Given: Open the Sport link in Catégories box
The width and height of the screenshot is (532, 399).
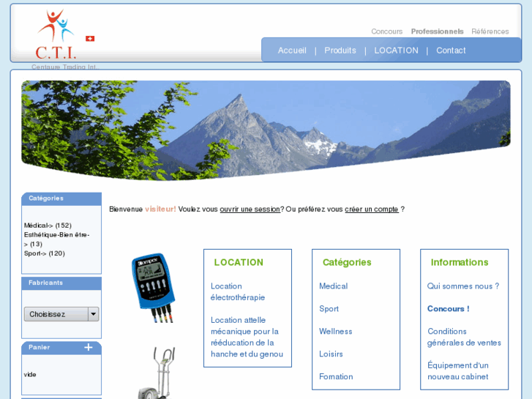Looking at the screenshot, I should click(329, 309).
